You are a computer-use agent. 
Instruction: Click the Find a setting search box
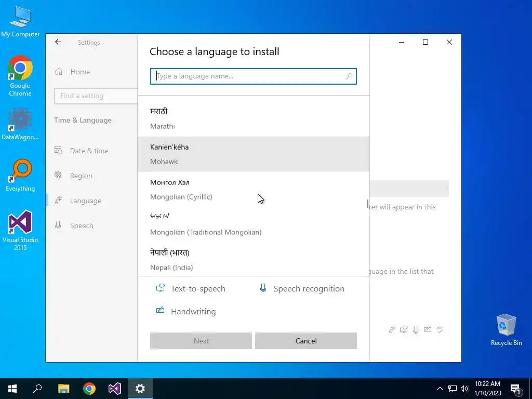[96, 96]
